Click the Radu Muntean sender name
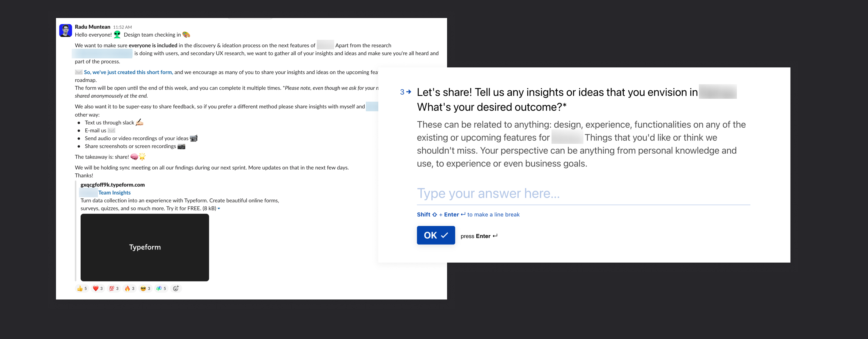868x339 pixels. 92,27
